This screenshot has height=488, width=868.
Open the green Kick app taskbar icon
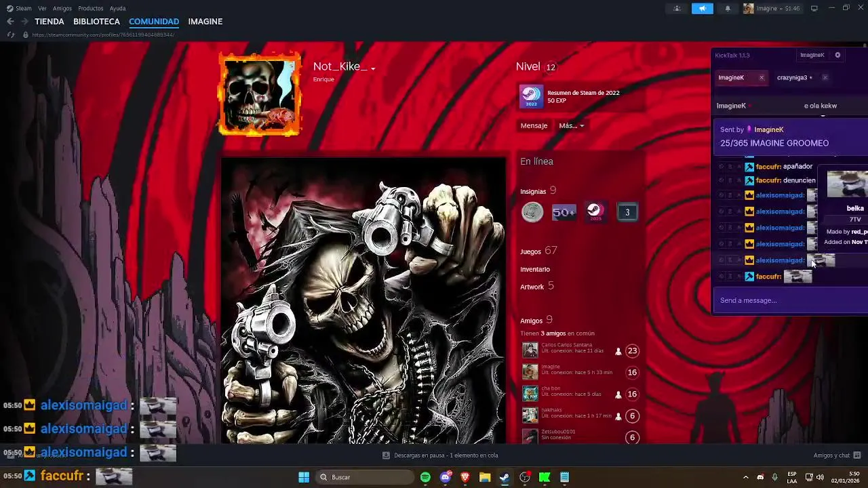pyautogui.click(x=545, y=477)
